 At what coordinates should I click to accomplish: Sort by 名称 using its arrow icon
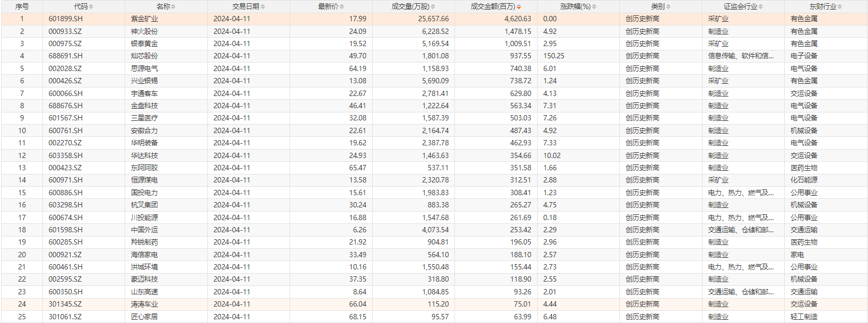click(x=173, y=7)
